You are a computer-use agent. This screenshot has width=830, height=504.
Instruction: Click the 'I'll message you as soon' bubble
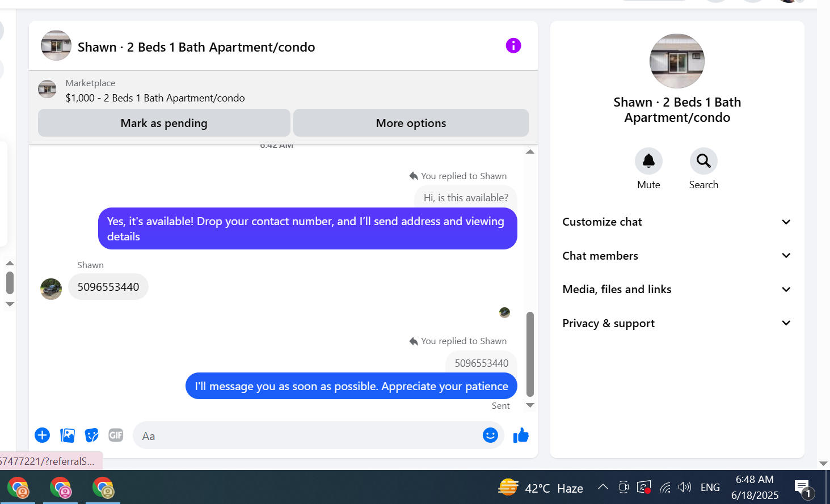coord(351,386)
